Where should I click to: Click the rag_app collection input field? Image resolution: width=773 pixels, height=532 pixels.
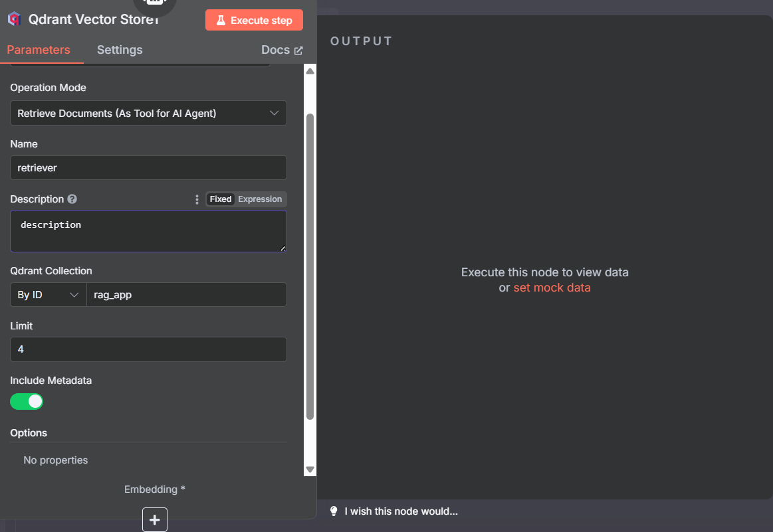186,295
